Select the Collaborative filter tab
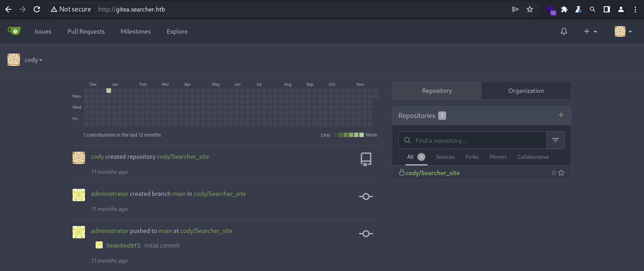Viewport: 644px width, 271px height. pos(533,157)
